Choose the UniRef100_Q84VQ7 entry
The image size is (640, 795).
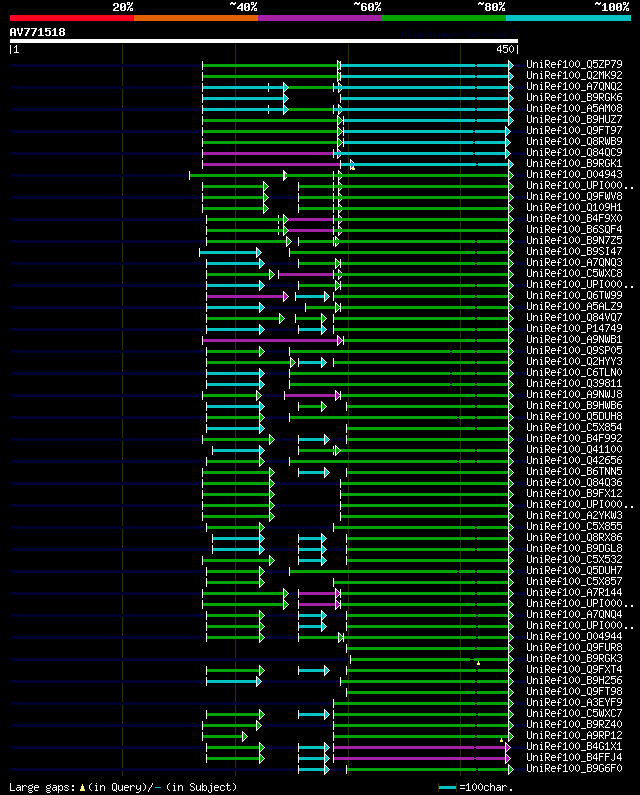point(574,317)
